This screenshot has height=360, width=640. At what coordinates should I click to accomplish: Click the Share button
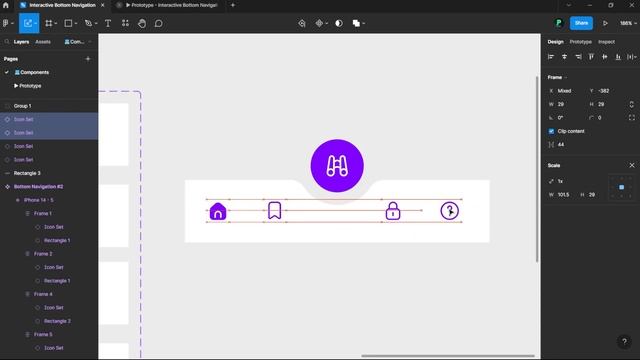[581, 23]
